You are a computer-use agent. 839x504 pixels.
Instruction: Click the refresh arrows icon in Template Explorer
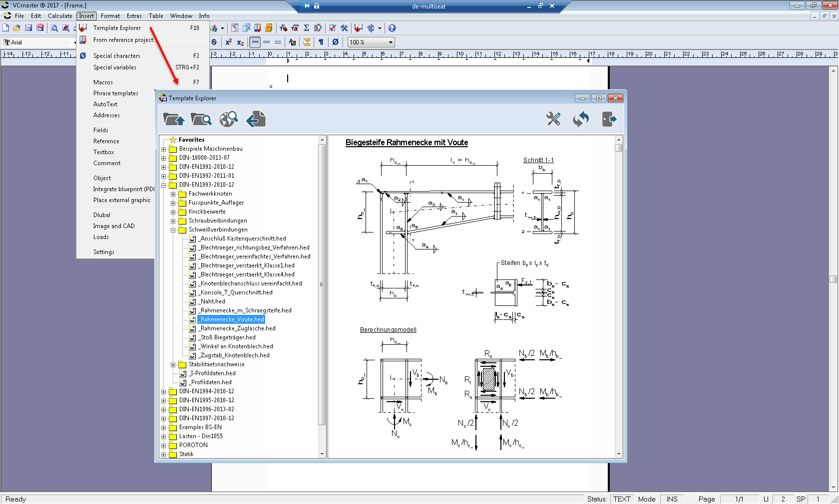(581, 119)
